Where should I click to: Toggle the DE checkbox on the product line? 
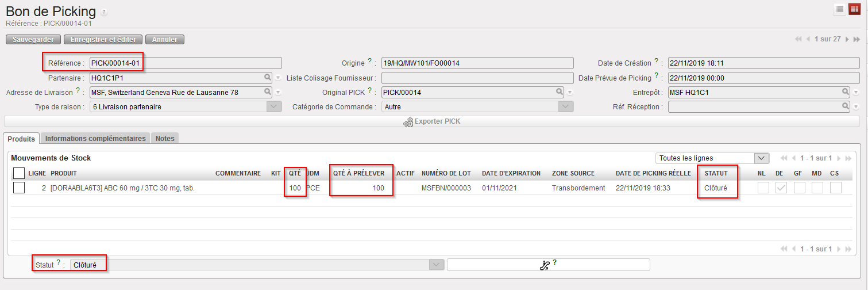click(x=781, y=188)
